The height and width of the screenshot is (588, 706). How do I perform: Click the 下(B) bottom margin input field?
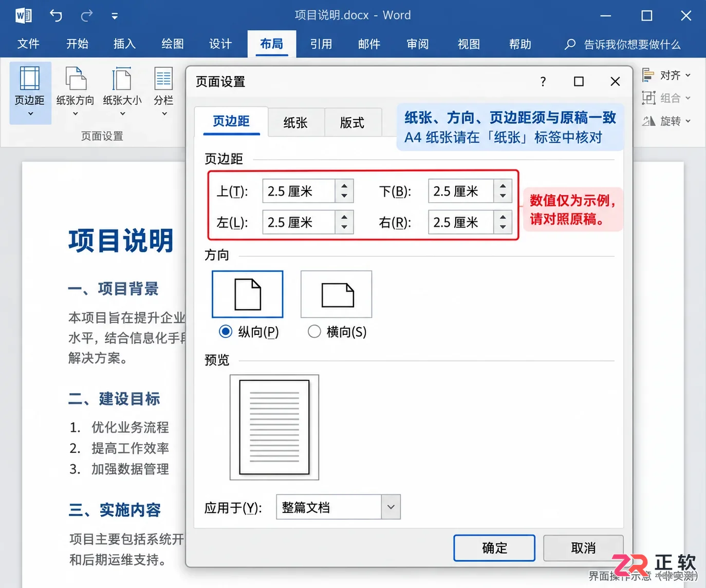[x=461, y=192]
